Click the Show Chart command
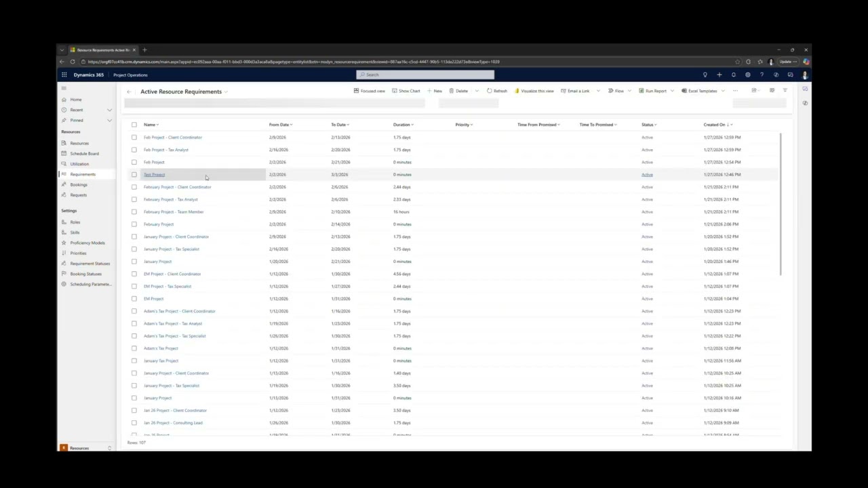The image size is (868, 488). (x=406, y=91)
